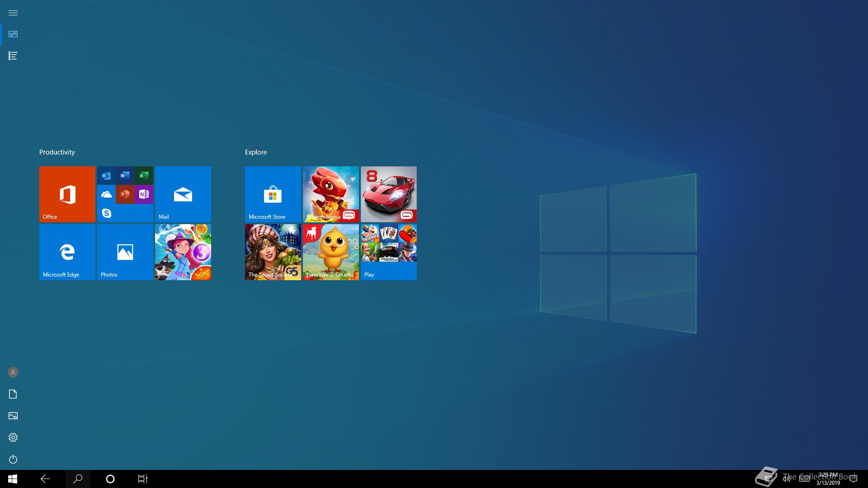Open the Play games folder tile

point(389,252)
